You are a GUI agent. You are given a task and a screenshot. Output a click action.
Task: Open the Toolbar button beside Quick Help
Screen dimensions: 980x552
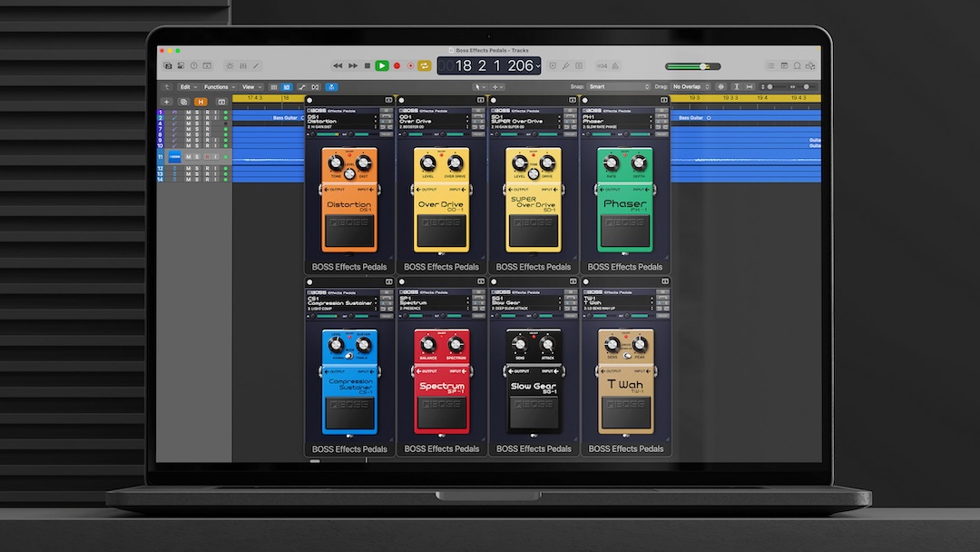pos(208,65)
